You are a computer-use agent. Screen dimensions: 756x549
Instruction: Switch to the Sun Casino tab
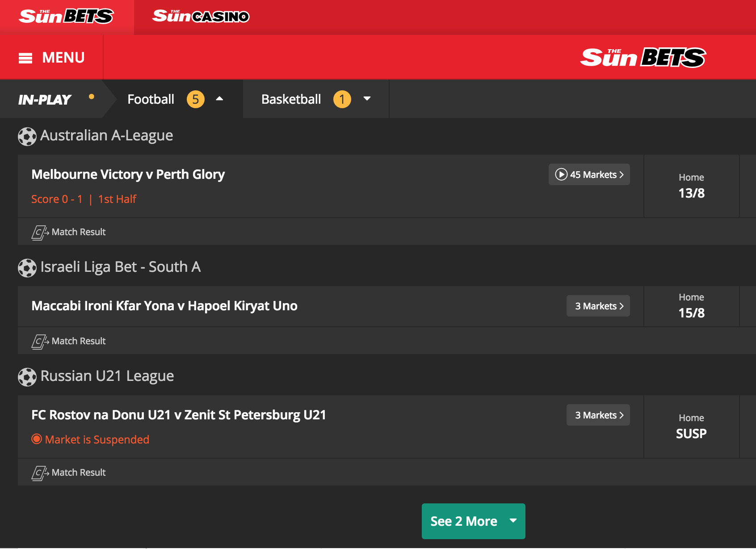tap(201, 17)
